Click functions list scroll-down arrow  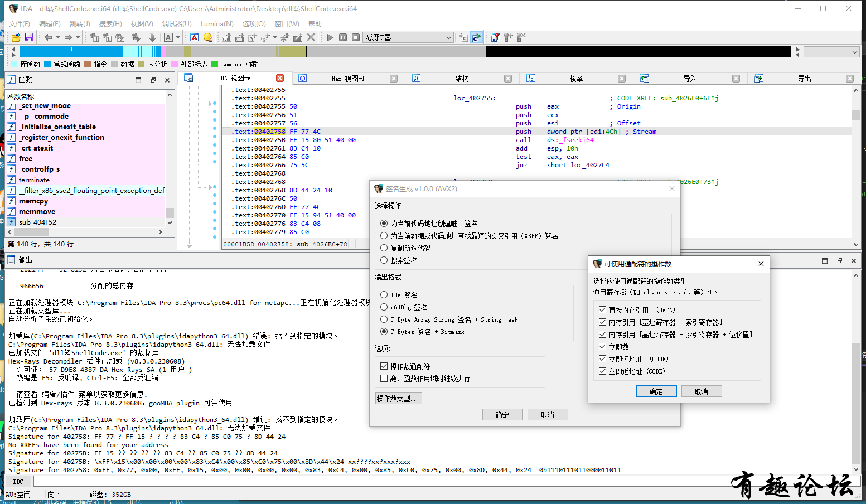pyautogui.click(x=170, y=222)
